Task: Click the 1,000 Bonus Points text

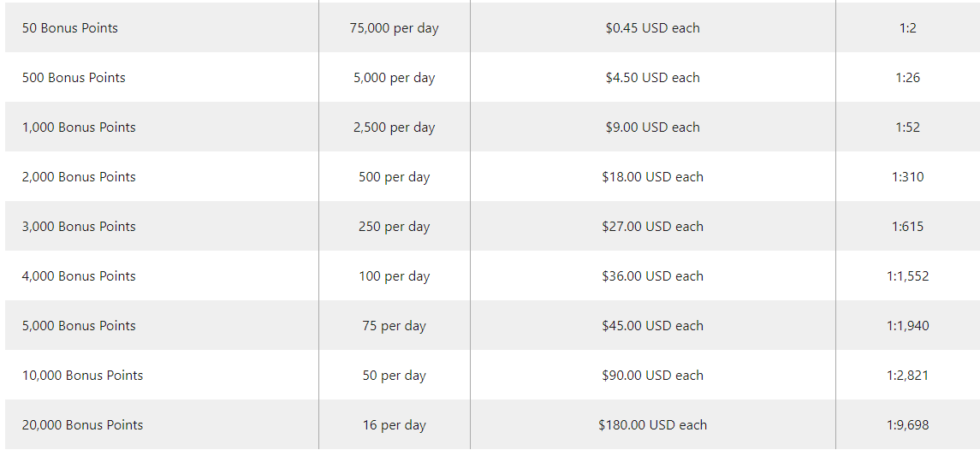Action: point(79,127)
